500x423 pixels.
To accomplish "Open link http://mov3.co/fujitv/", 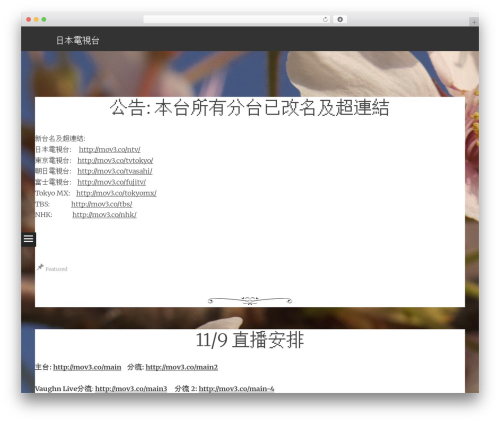I will pyautogui.click(x=112, y=182).
